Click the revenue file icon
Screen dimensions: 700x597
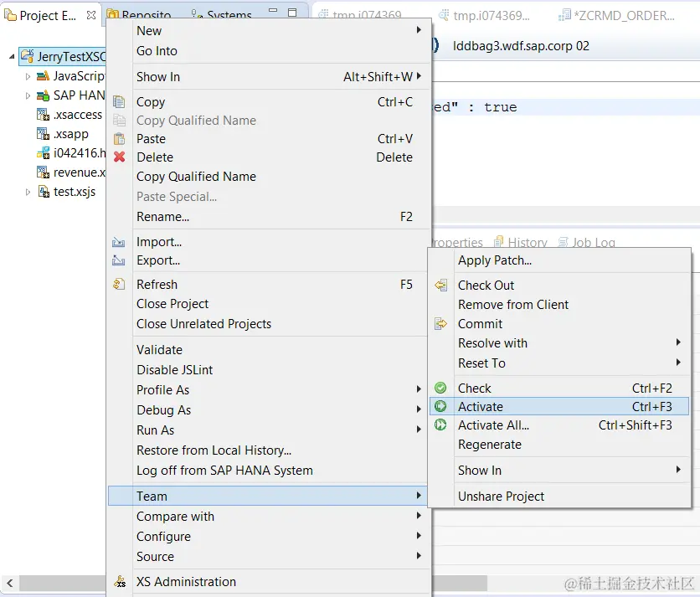[x=43, y=172]
